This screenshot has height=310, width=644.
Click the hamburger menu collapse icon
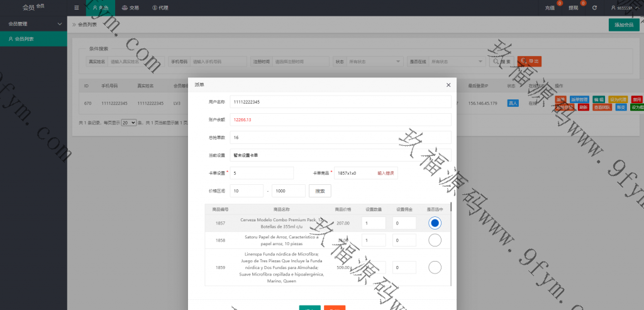[77, 8]
